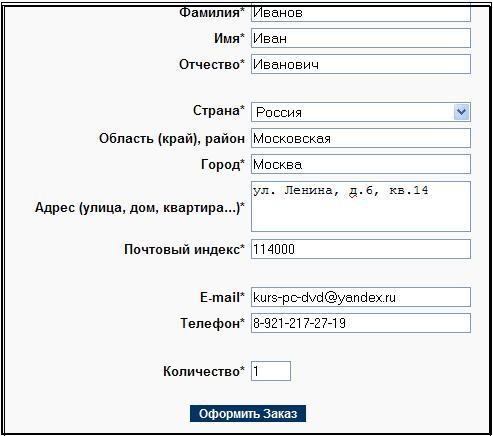Select the postal index field with 114000

361,249
